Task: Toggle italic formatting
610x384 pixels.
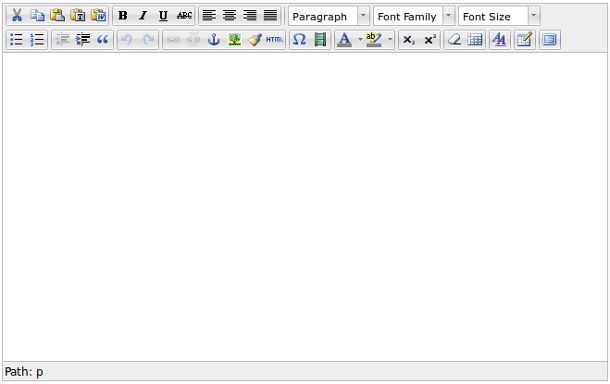Action: tap(143, 16)
